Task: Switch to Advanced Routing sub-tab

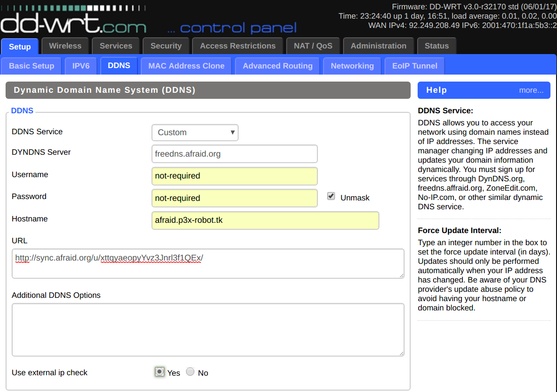Action: [x=277, y=66]
